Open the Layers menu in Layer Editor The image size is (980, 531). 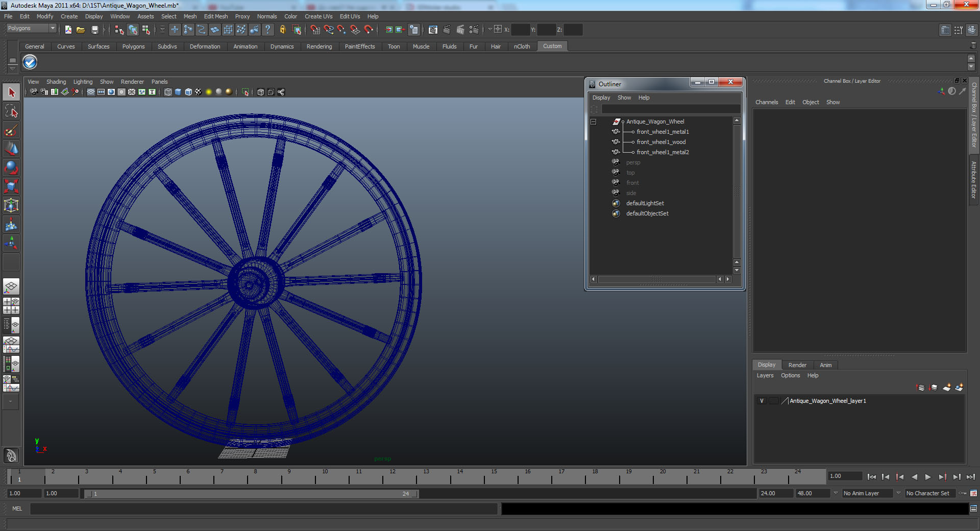point(765,375)
